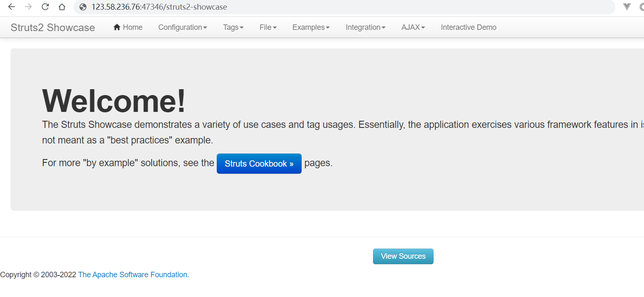Screen dimensions: 644x297
Task: Expand the Tags dropdown menu
Action: point(233,27)
